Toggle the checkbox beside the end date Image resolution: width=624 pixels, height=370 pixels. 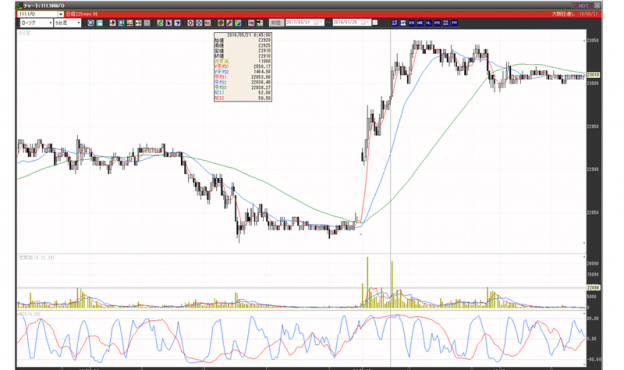pyautogui.click(x=375, y=23)
